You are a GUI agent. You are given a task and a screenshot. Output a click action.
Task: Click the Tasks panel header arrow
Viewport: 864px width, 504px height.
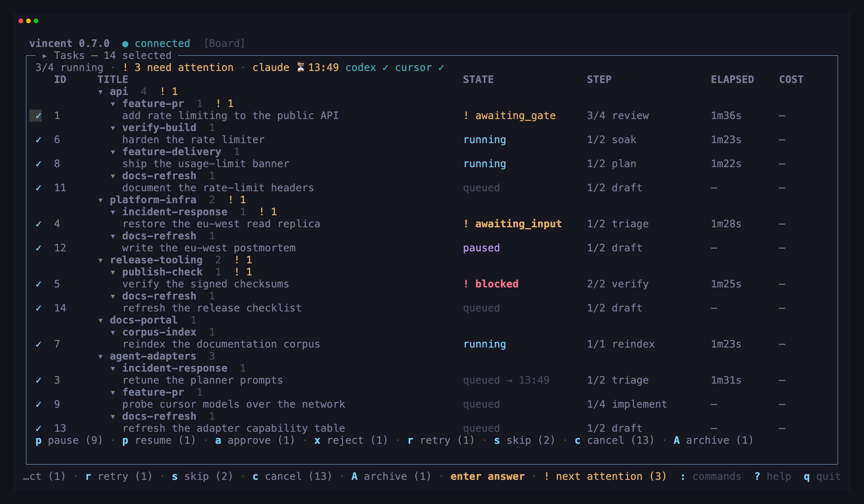(45, 56)
